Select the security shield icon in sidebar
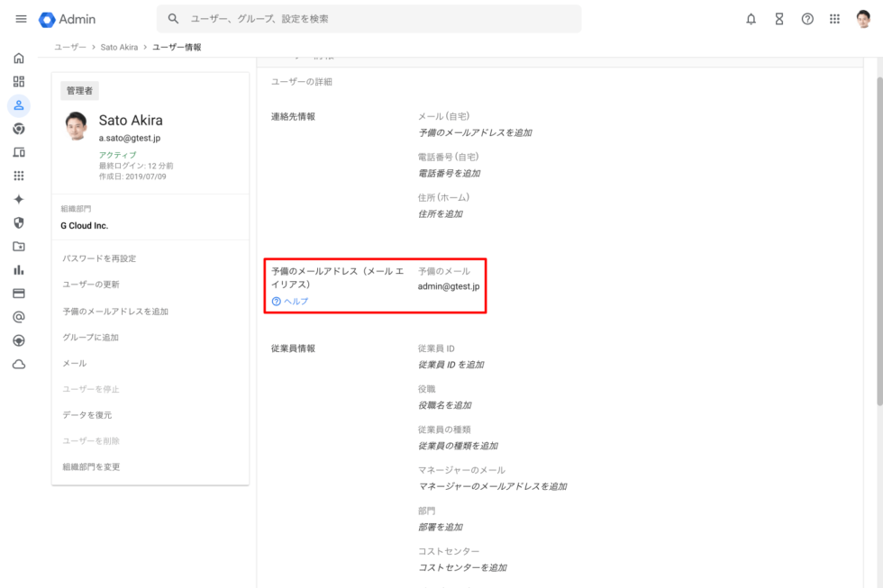The width and height of the screenshot is (883, 588). [x=18, y=222]
